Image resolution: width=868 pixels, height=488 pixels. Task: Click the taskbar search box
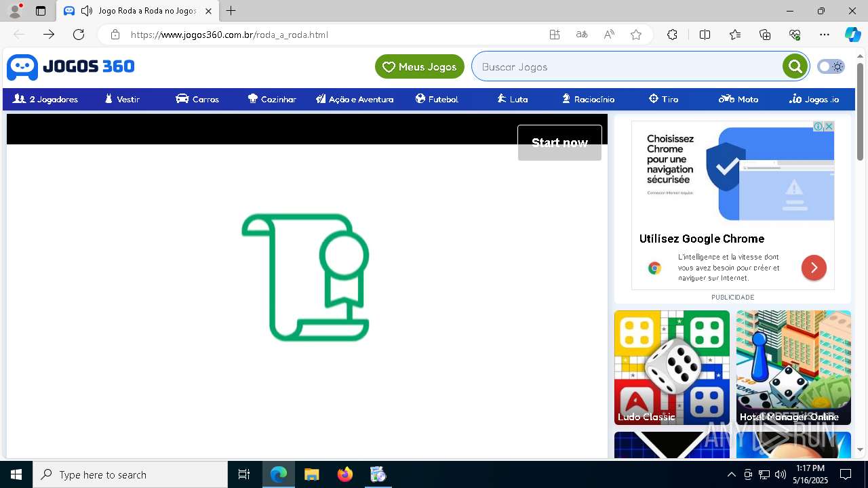pos(130,474)
